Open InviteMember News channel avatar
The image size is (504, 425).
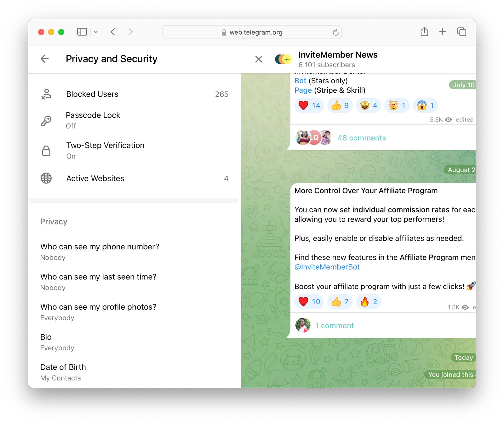(x=283, y=59)
